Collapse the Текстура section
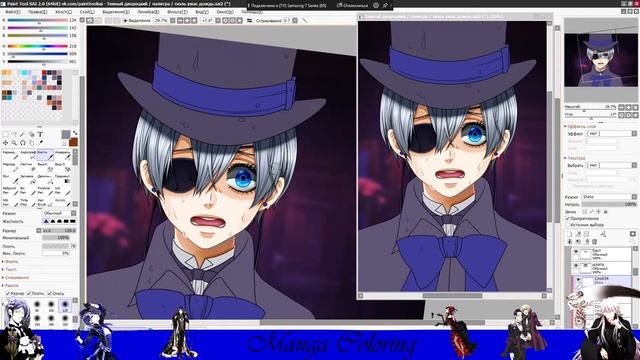 click(576, 158)
